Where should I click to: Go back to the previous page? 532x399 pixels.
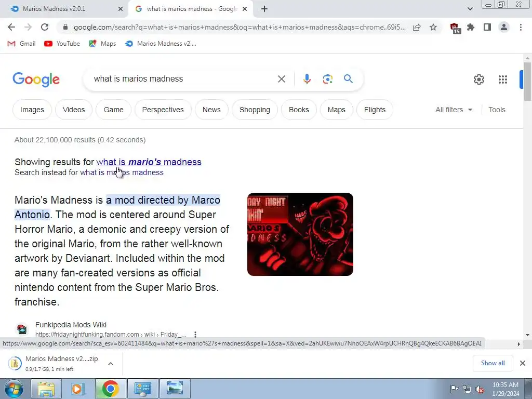coord(11,27)
